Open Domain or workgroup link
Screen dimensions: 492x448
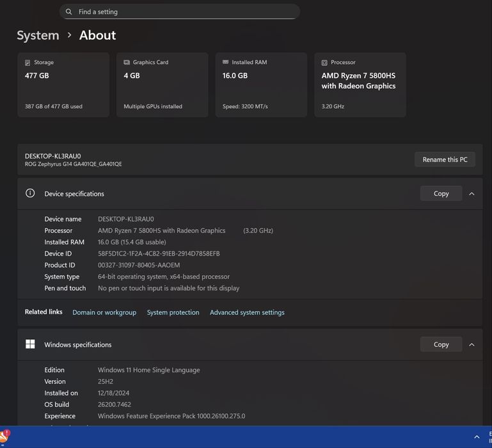pos(104,312)
